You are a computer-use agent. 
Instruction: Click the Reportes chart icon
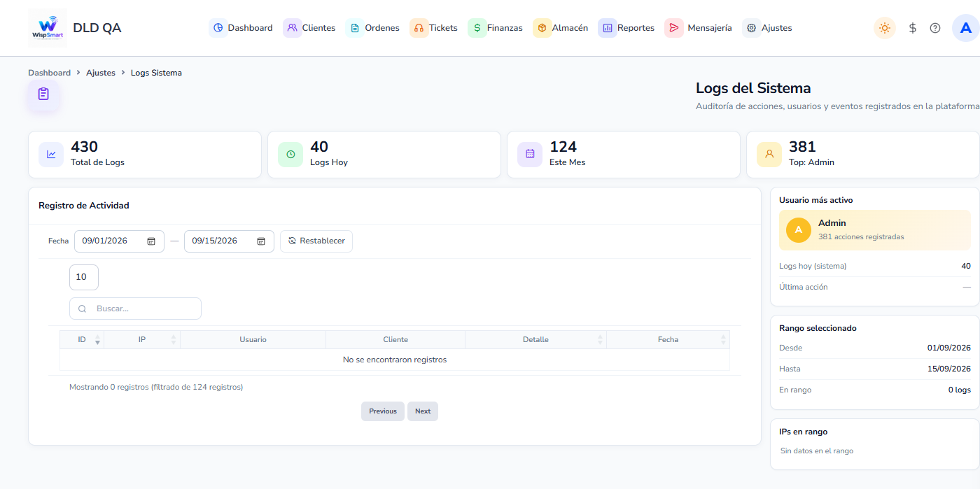[x=608, y=28]
